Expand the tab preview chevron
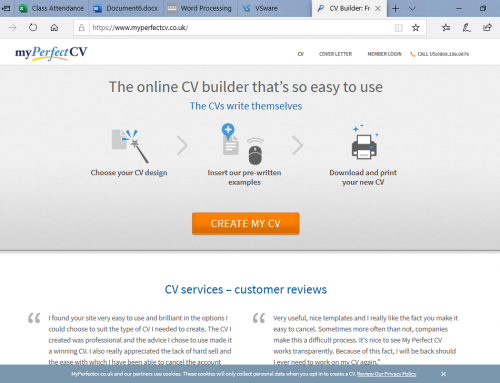This screenshot has width=500, height=383. [412, 8]
